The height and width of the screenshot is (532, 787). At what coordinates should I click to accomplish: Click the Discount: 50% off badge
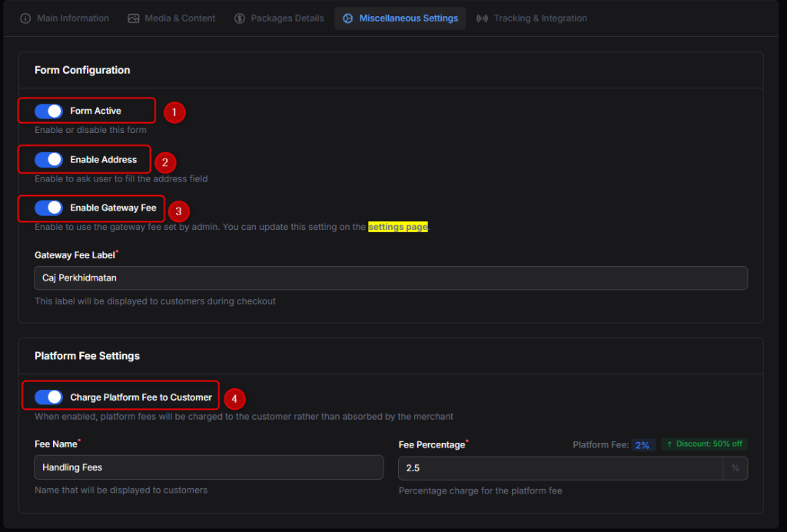(x=704, y=444)
